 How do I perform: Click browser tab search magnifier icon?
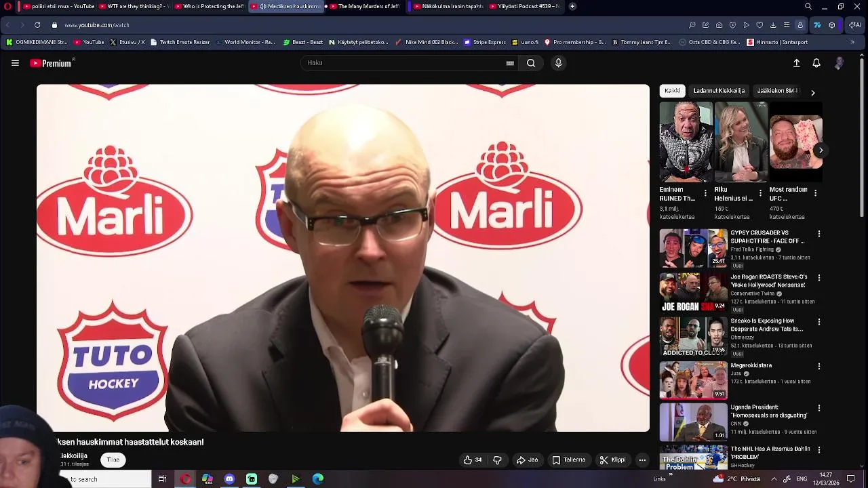point(808,6)
